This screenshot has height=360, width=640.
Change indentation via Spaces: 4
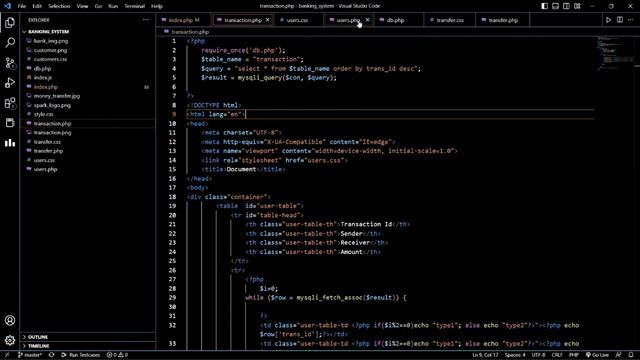[515, 355]
